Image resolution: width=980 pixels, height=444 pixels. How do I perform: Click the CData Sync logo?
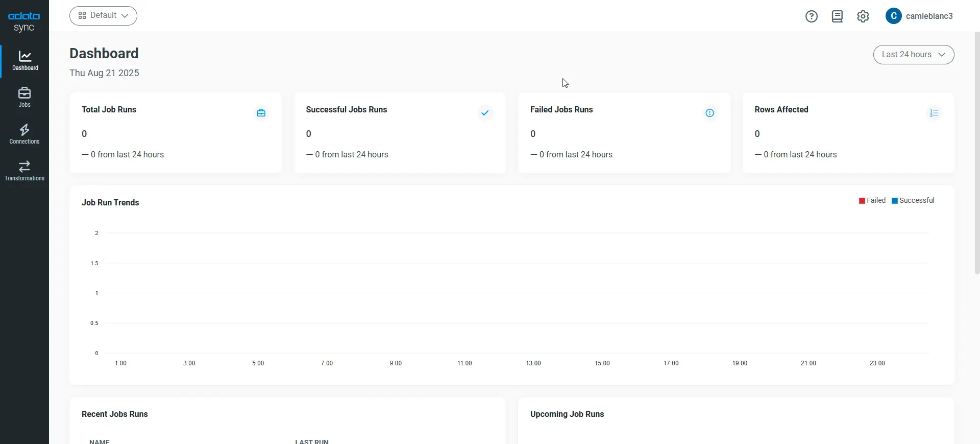(x=24, y=21)
